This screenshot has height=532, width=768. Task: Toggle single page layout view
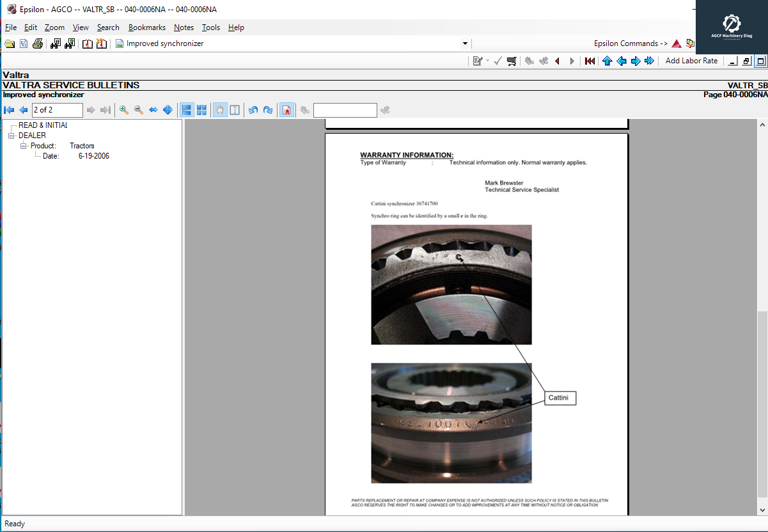point(186,109)
